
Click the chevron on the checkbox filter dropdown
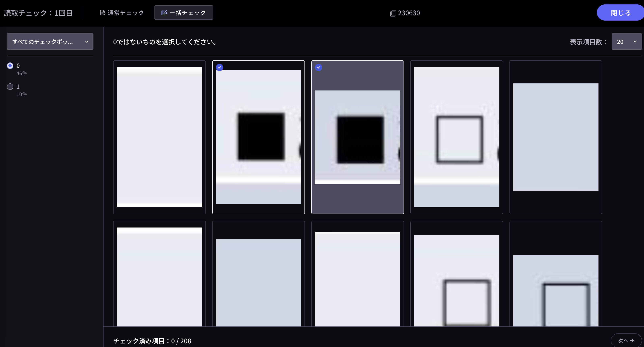click(87, 42)
